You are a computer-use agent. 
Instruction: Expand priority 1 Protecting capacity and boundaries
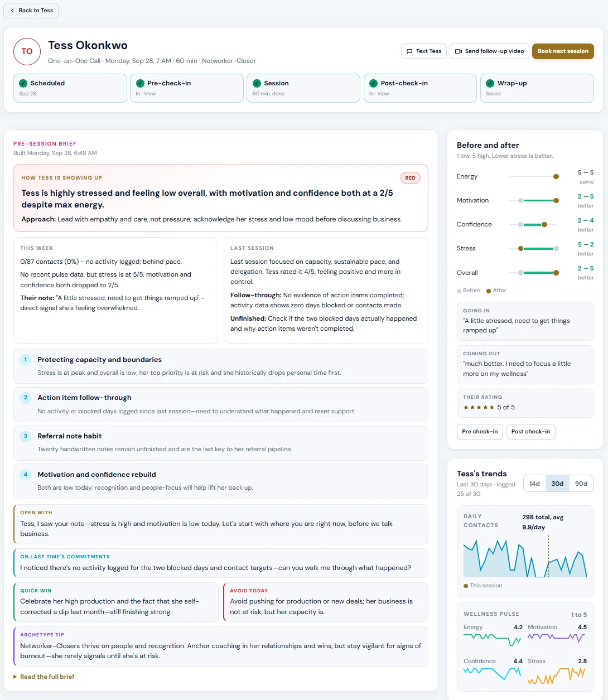point(221,366)
